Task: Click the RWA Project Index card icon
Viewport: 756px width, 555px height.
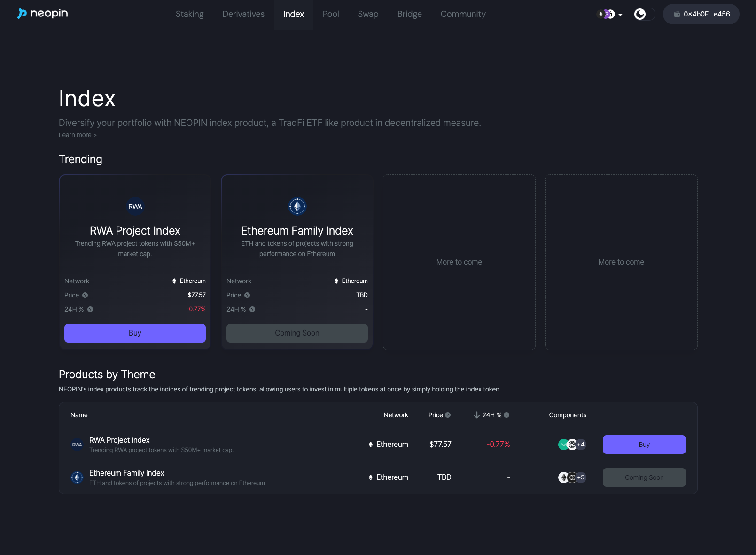Action: [135, 206]
